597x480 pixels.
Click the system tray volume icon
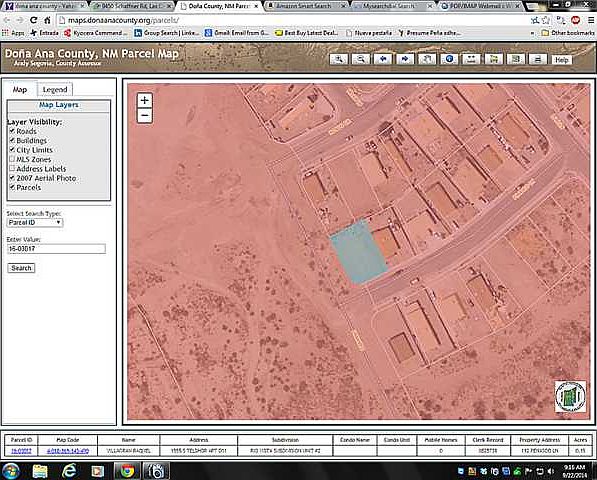[x=551, y=472]
